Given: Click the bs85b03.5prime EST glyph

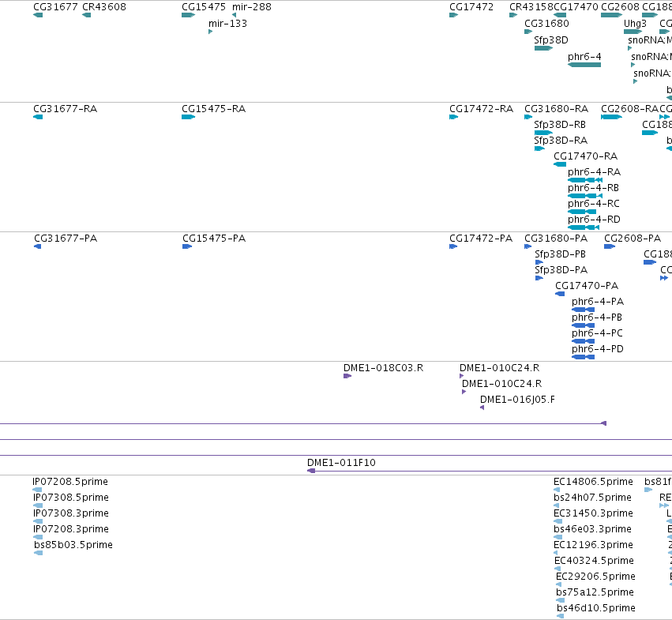Looking at the screenshot, I should click(38, 553).
